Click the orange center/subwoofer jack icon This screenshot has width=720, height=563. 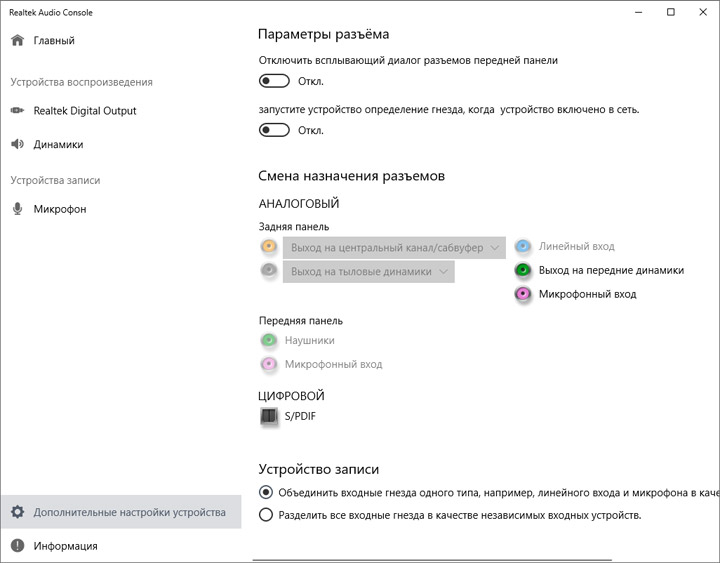point(268,246)
